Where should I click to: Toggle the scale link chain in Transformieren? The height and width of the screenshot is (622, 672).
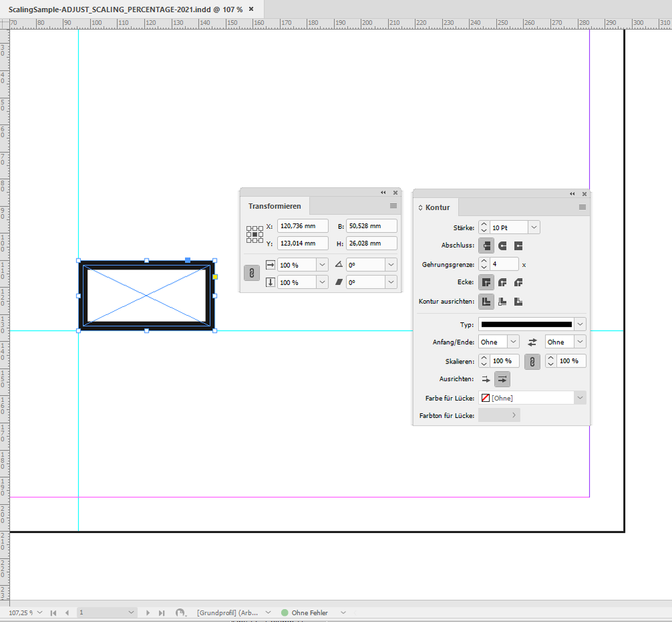point(252,273)
